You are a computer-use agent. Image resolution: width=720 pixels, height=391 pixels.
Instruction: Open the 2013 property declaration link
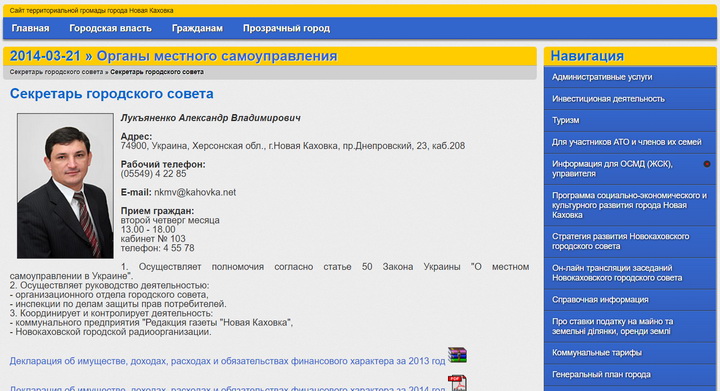[x=227, y=361]
